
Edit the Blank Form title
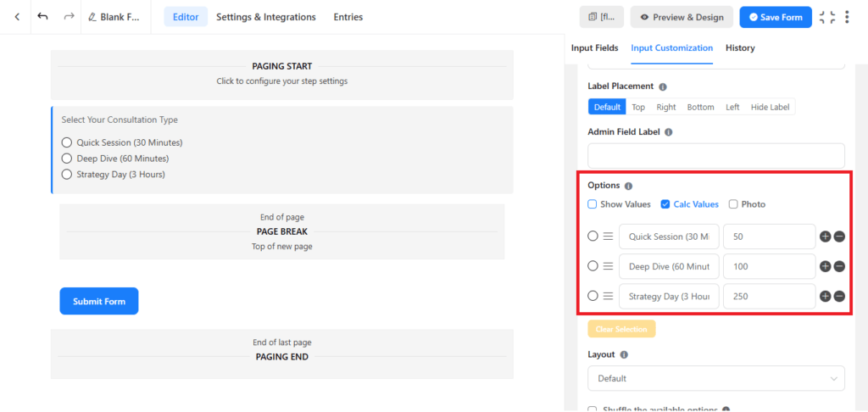pyautogui.click(x=114, y=17)
